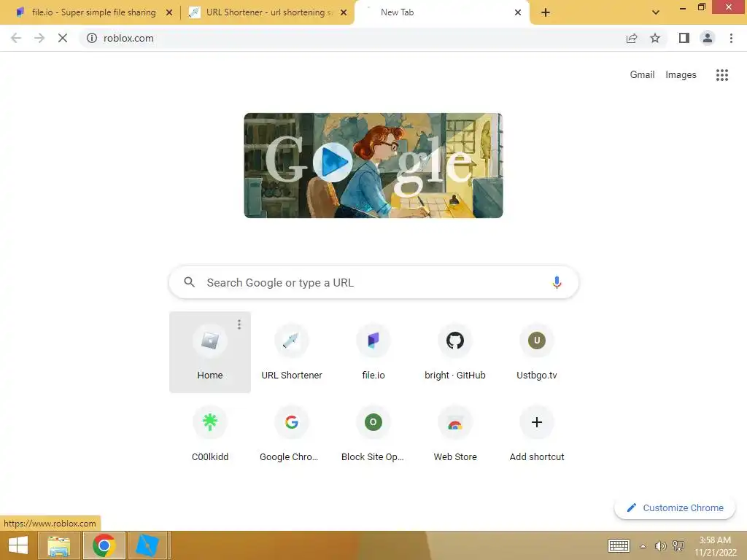
Task: Open File Explorer from the taskbar
Action: click(60, 545)
